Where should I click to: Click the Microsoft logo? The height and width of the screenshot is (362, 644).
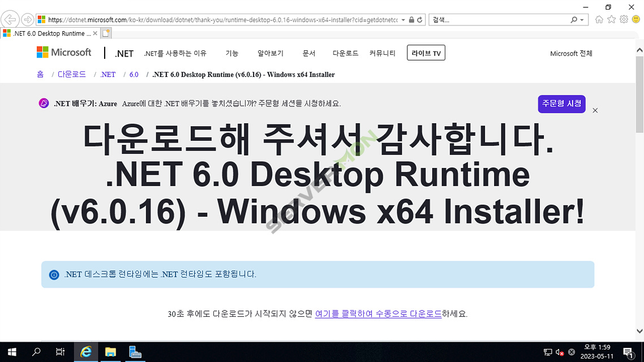(x=64, y=53)
